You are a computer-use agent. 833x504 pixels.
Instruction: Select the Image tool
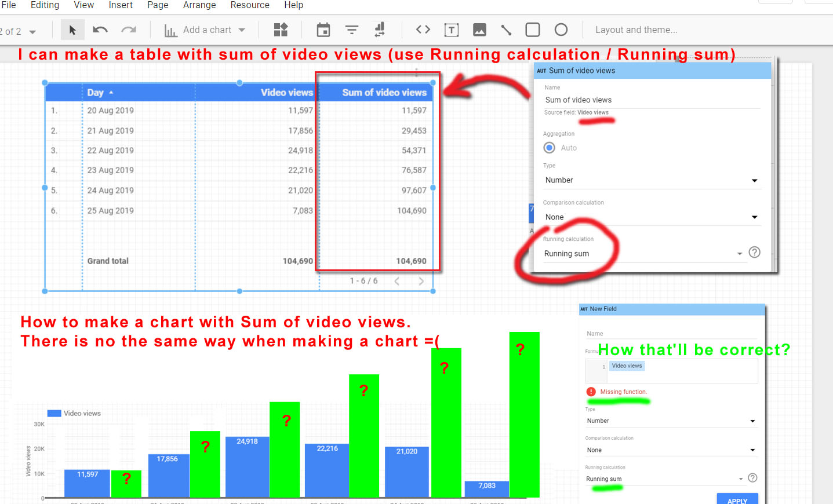tap(479, 30)
